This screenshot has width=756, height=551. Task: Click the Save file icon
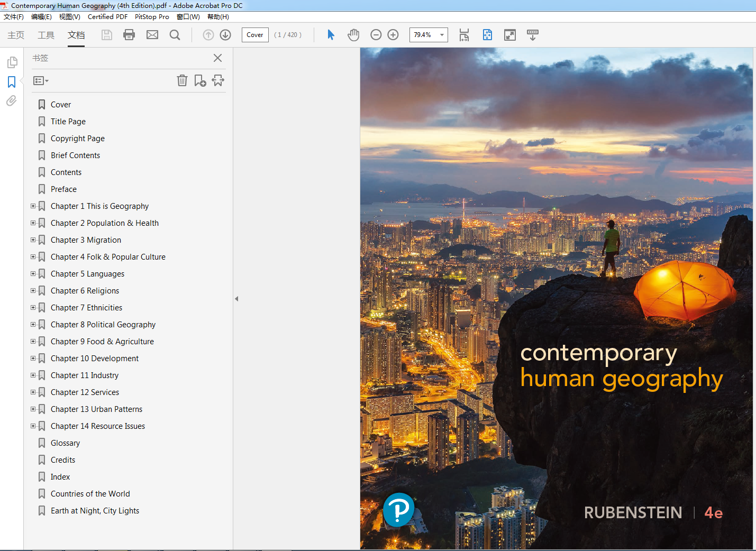107,35
